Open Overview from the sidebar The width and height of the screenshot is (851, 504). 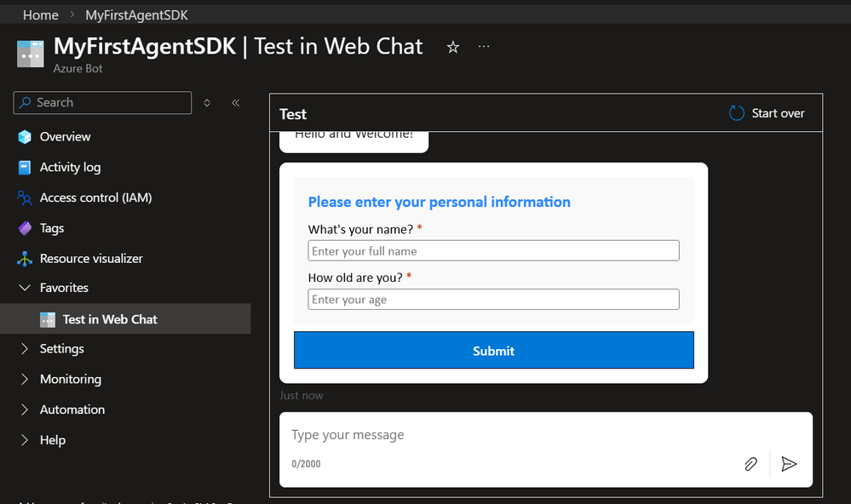pyautogui.click(x=65, y=137)
